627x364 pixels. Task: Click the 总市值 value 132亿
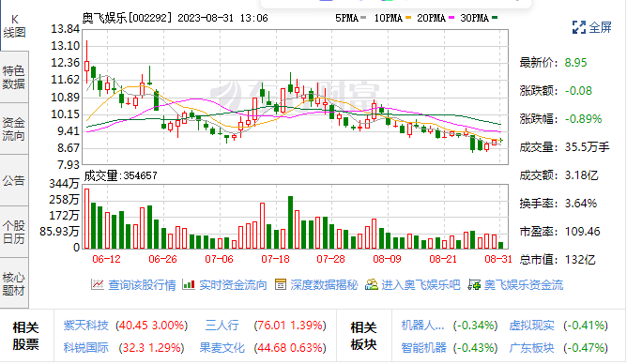580,260
